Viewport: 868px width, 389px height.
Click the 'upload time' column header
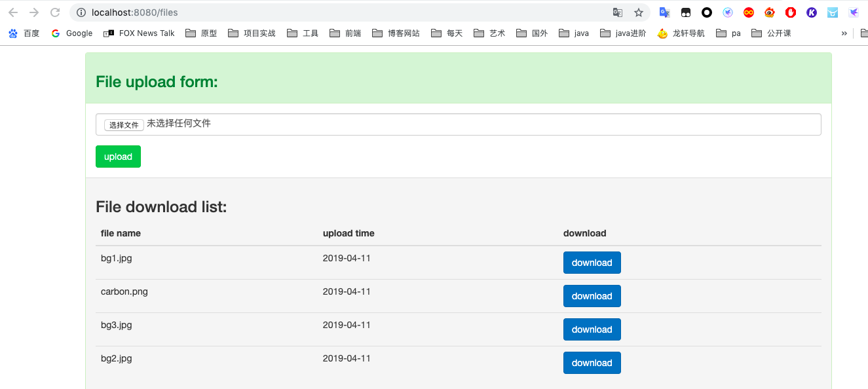point(349,233)
